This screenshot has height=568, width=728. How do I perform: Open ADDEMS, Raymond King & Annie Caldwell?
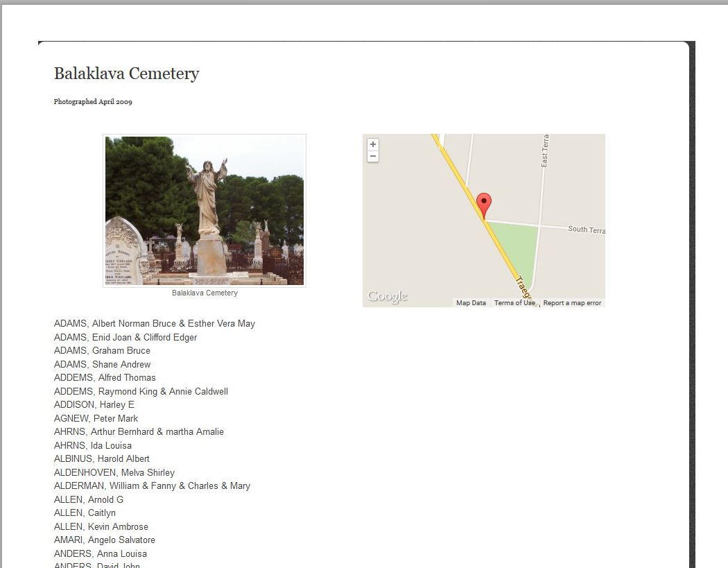[x=141, y=392]
